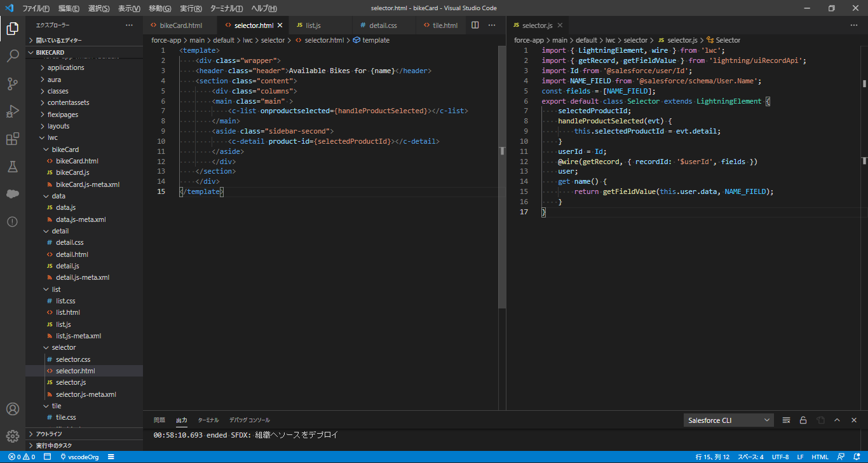This screenshot has width=868, height=463.
Task: Open the Run and Debug view
Action: (13, 111)
